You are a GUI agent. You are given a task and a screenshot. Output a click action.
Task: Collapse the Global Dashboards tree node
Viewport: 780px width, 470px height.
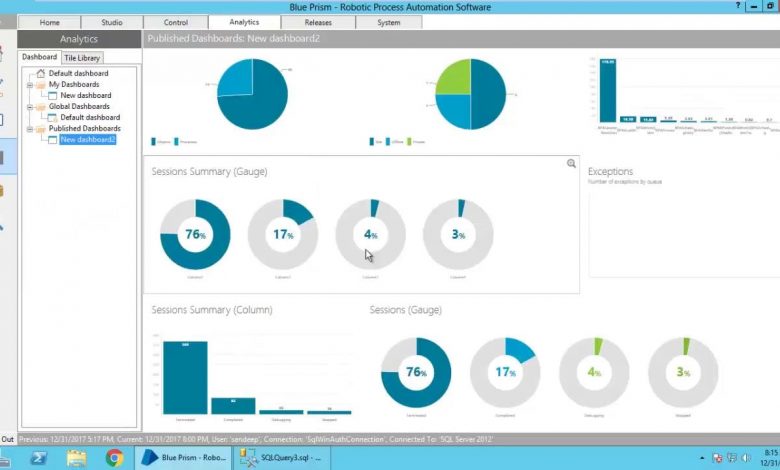tap(29, 106)
